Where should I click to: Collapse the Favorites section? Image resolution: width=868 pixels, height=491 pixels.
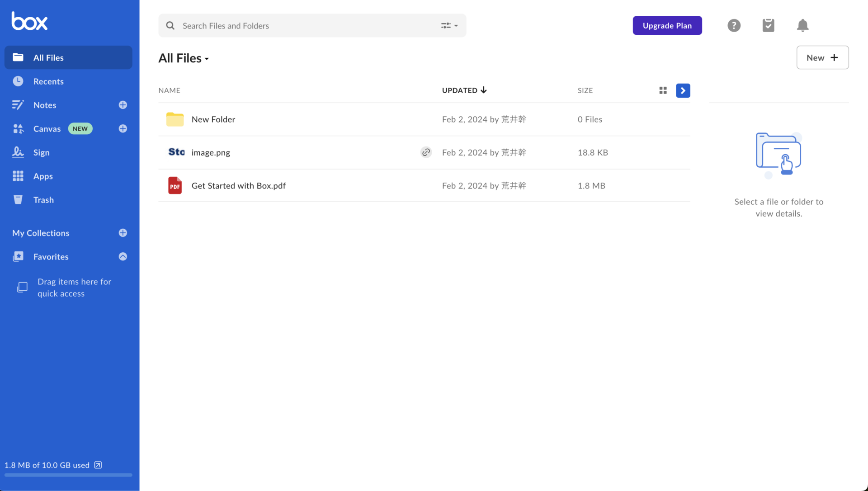[x=123, y=256]
